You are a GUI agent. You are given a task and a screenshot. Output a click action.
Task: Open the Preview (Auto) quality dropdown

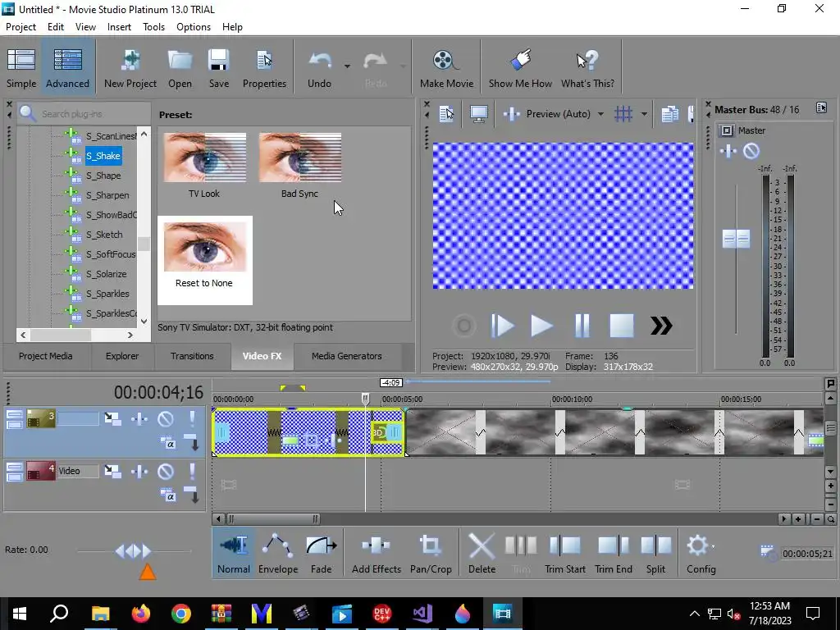600,113
